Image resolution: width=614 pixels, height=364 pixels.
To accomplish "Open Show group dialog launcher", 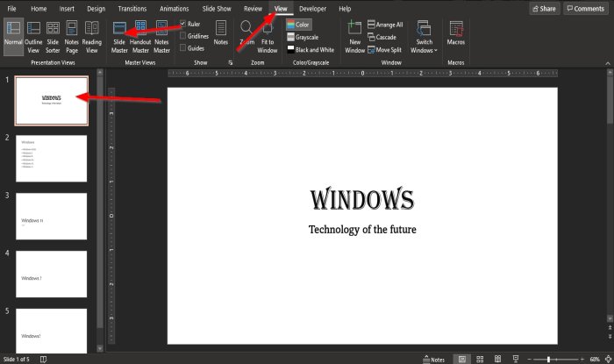I will tap(231, 63).
